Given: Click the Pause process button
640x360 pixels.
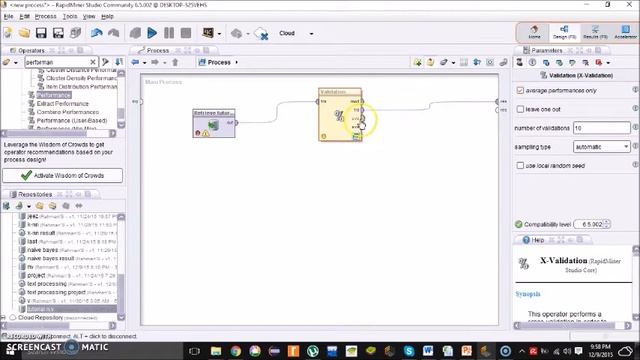Looking at the screenshot, I should pyautogui.click(x=169, y=33).
